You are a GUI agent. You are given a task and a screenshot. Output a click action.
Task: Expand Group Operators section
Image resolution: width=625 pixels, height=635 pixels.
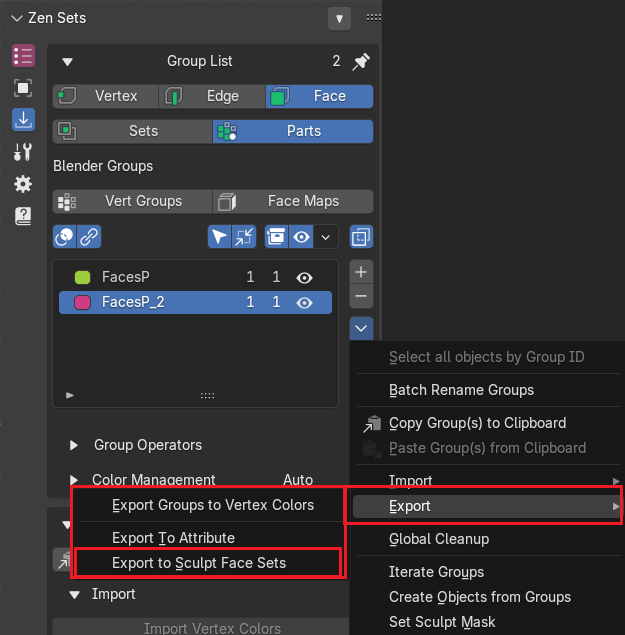[x=74, y=445]
